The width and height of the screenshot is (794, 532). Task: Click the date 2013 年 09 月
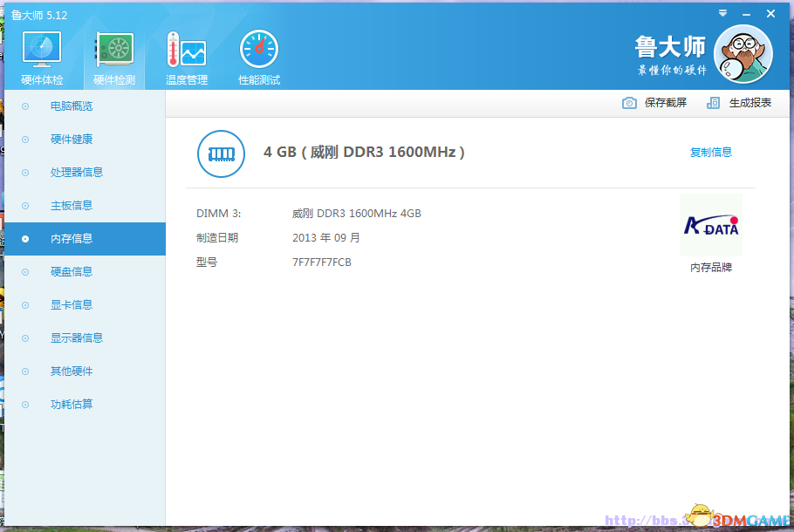325,238
